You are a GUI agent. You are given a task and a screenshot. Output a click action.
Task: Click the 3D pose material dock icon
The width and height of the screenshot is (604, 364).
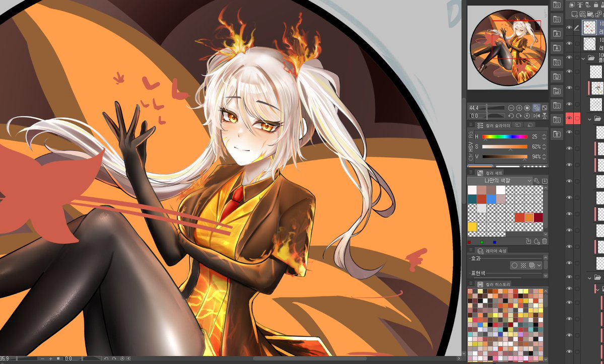pos(557,134)
